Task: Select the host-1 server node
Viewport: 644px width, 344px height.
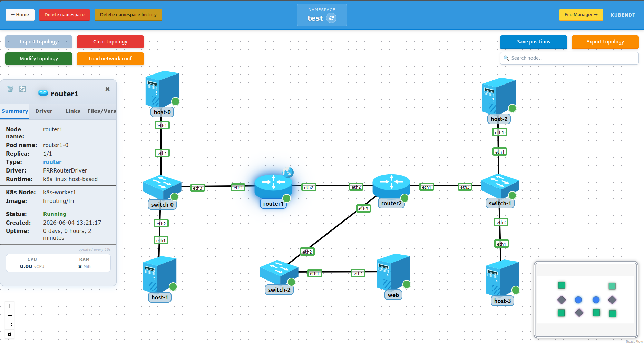Action: [160, 274]
